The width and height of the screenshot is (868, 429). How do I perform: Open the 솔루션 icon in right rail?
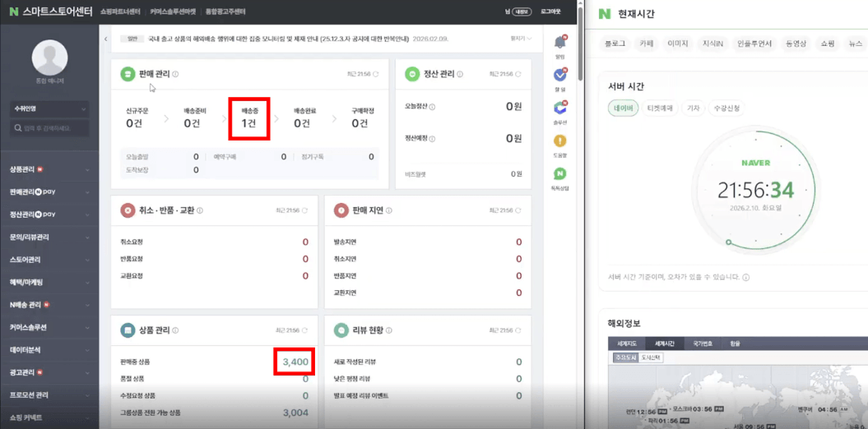(x=559, y=108)
